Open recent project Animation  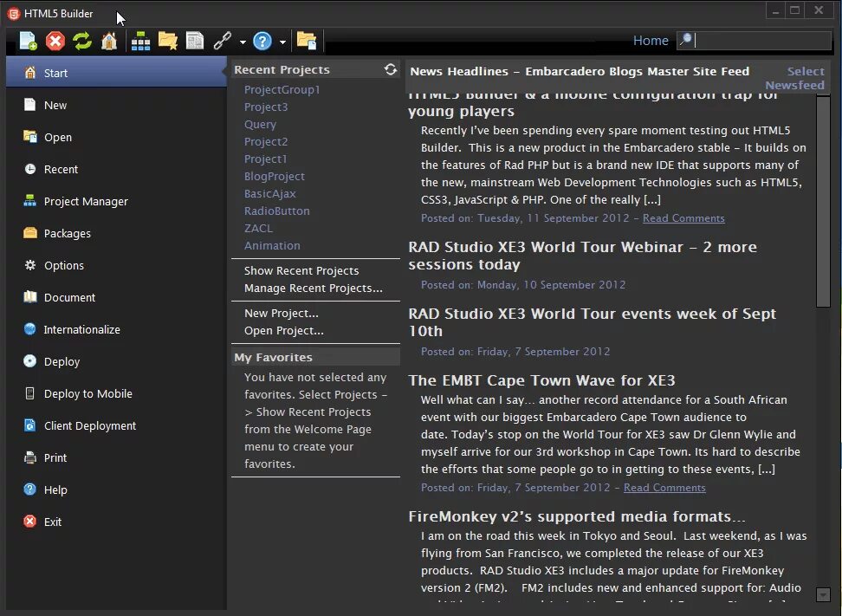[x=272, y=245]
